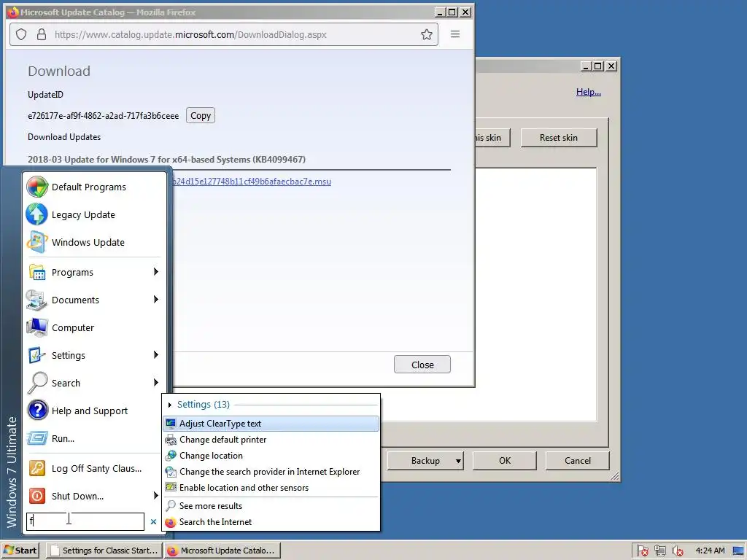Open Windows Update icon in Start menu
This screenshot has height=560, width=747.
pyautogui.click(x=36, y=242)
